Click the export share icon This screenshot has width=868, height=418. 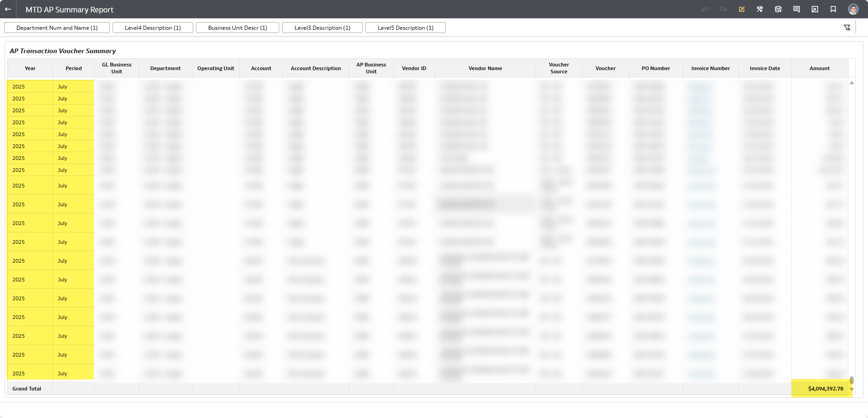coord(815,9)
